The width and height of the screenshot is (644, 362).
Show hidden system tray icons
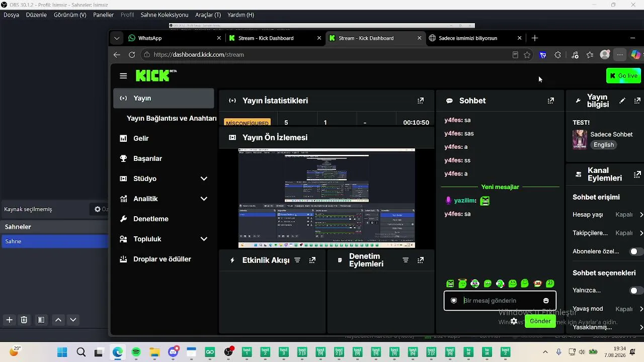pyautogui.click(x=545, y=352)
